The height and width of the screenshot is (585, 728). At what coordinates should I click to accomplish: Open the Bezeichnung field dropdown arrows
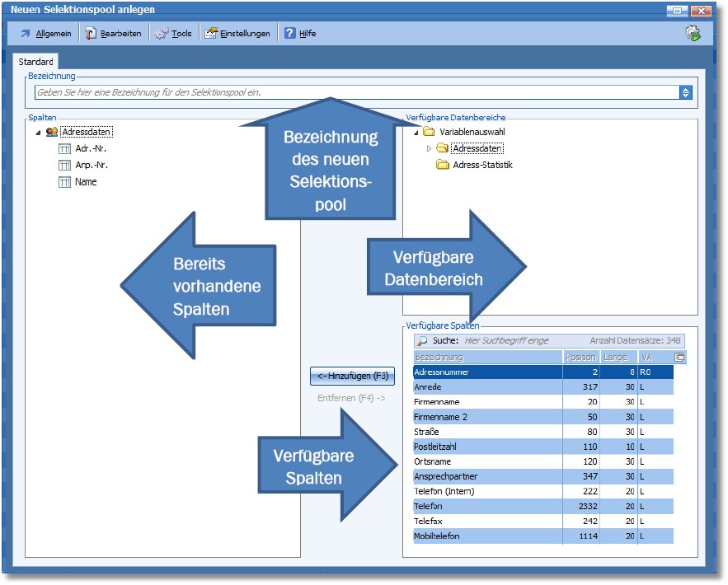(686, 92)
